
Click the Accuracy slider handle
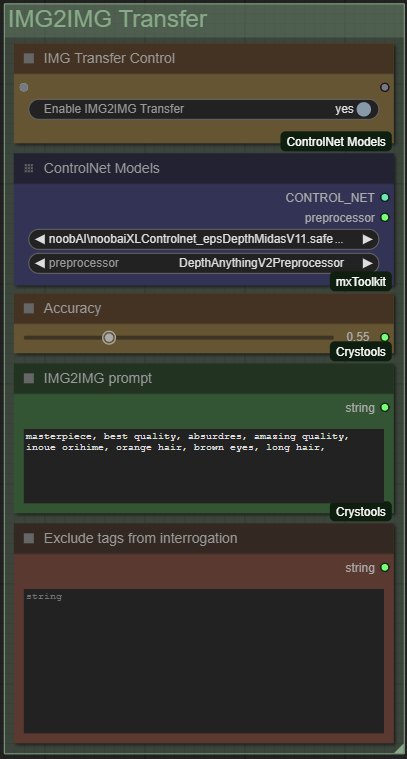[x=109, y=337]
